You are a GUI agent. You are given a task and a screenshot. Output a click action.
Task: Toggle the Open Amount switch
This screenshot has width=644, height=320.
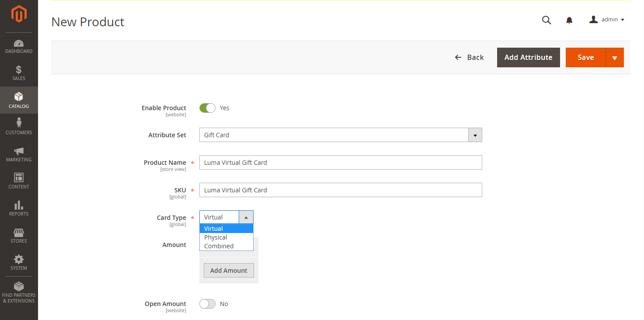207,304
